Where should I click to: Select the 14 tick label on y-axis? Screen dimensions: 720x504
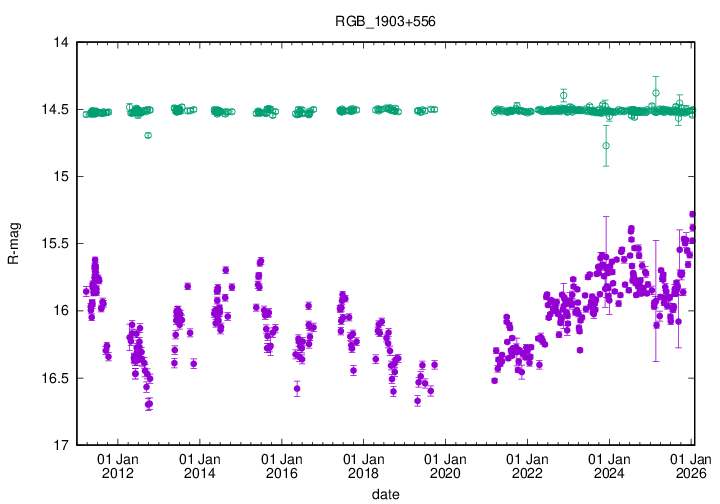point(60,43)
